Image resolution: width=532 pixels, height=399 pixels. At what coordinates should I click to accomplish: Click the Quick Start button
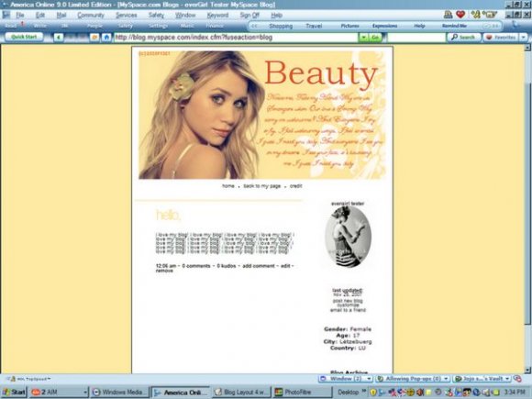click(x=24, y=37)
